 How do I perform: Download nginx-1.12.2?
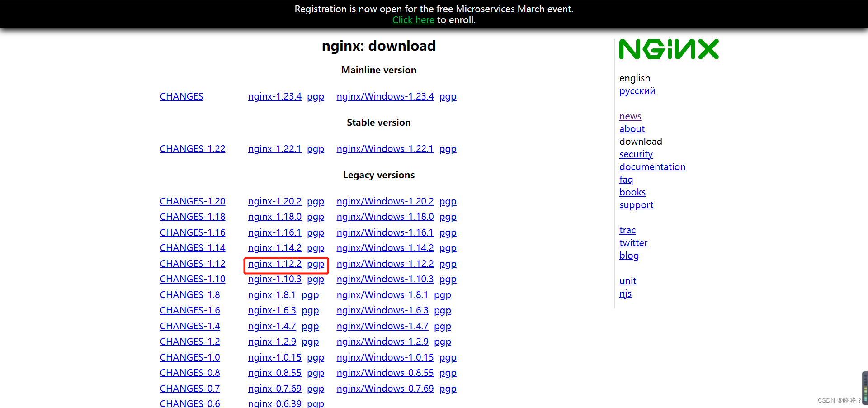pos(274,264)
